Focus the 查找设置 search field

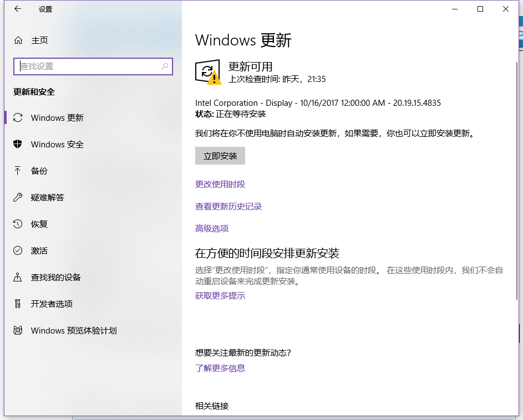click(93, 66)
